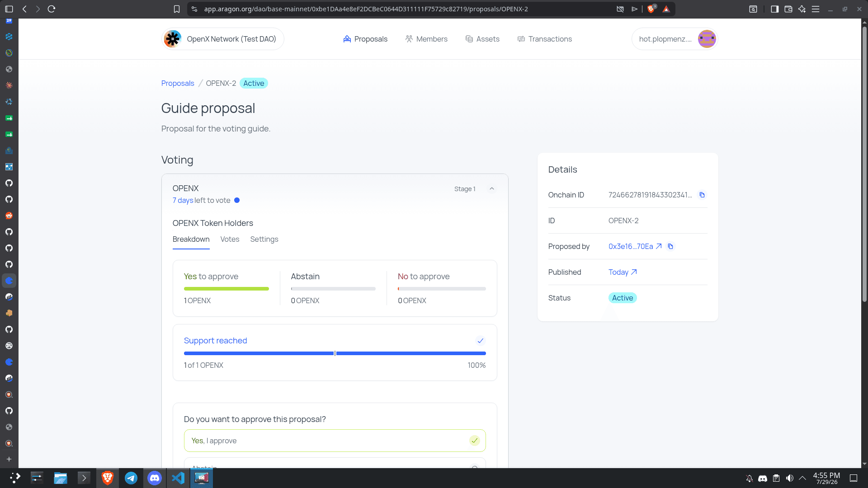Click the '7 days left to vote' text

pyautogui.click(x=201, y=200)
